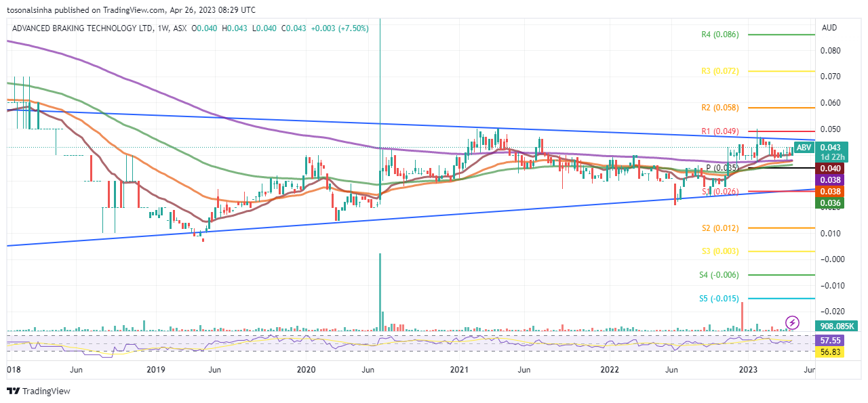Click the purple lightning bolt icon
This screenshot has height=403, width=868.
tap(791, 322)
